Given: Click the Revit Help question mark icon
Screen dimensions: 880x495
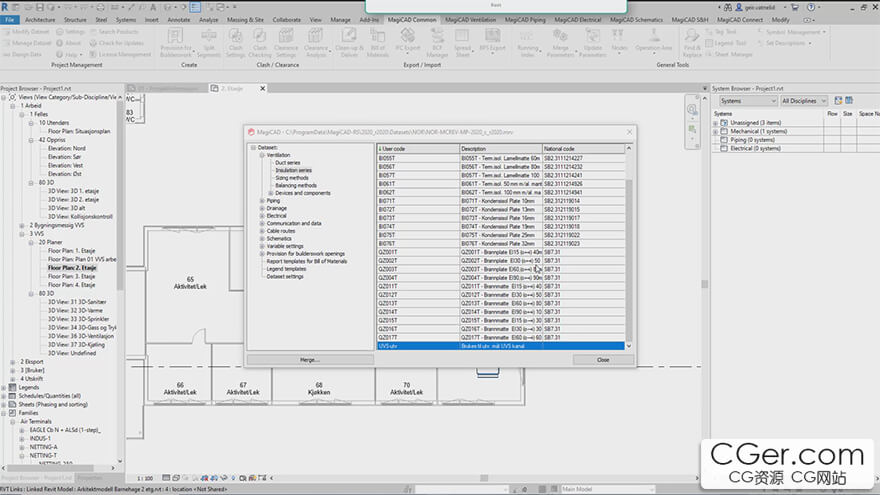Looking at the screenshot, I should [x=811, y=7].
